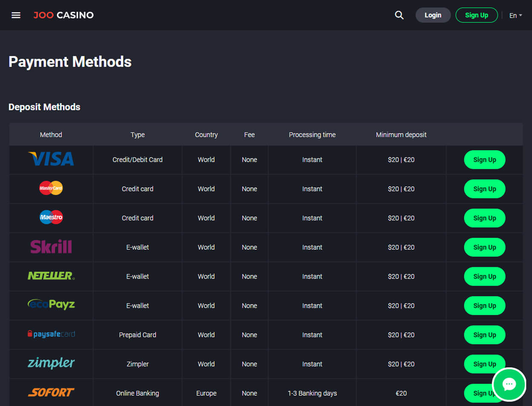This screenshot has width=532, height=406.
Task: Click Sign Up in the ecoPayz row
Action: click(x=485, y=306)
